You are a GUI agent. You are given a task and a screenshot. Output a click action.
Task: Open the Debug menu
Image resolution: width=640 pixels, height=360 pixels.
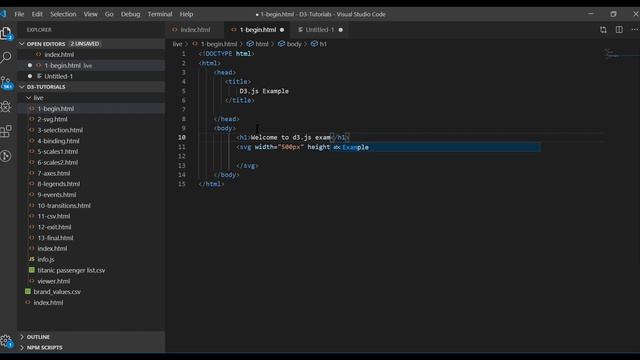(x=131, y=14)
